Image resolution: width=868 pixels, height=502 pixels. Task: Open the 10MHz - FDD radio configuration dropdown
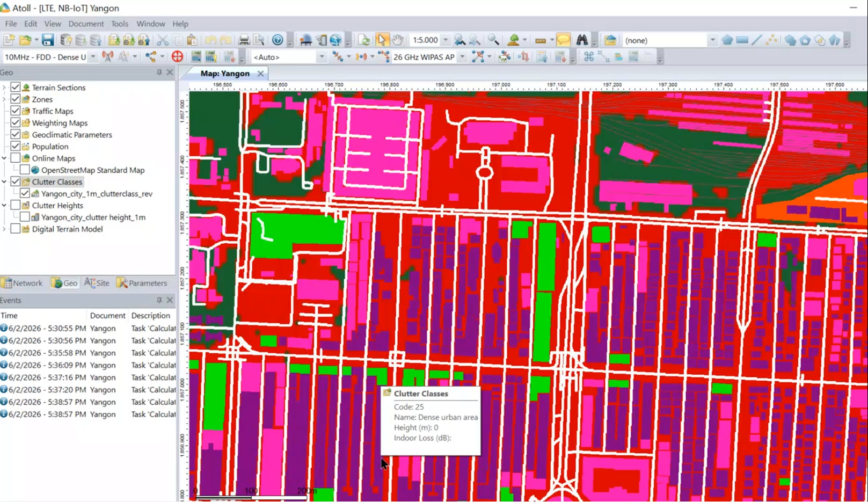(93, 56)
